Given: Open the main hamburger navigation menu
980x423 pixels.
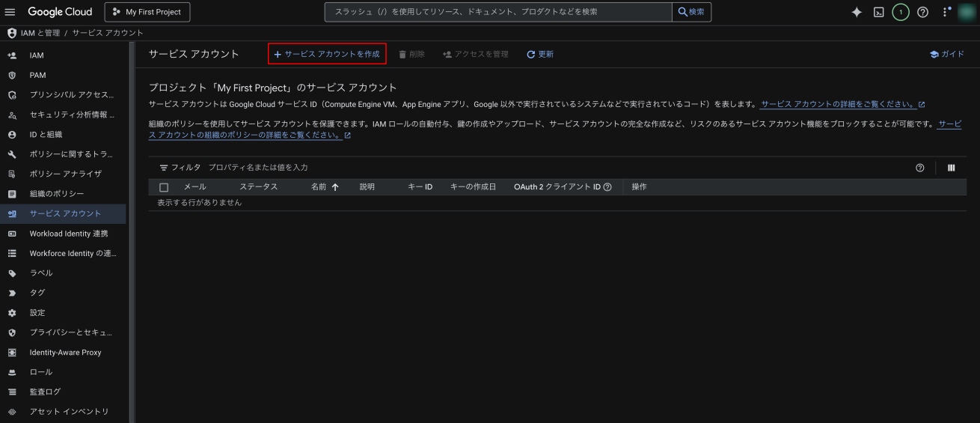Looking at the screenshot, I should click(10, 12).
